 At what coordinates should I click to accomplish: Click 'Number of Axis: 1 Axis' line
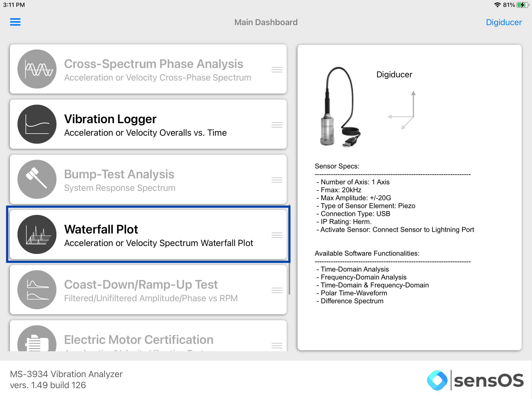(x=353, y=182)
